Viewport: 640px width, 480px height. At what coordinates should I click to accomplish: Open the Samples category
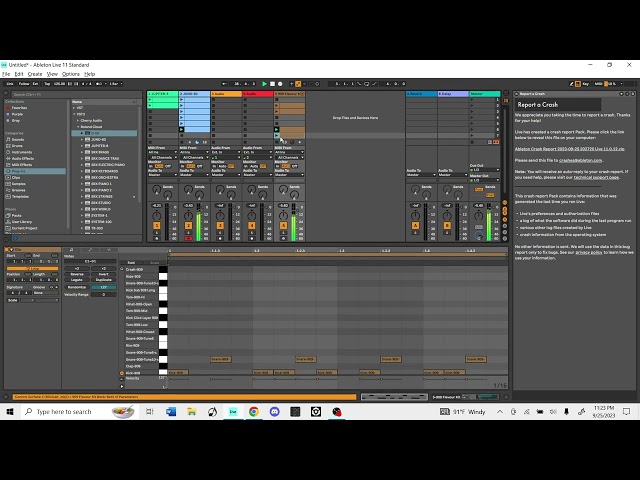(18, 184)
